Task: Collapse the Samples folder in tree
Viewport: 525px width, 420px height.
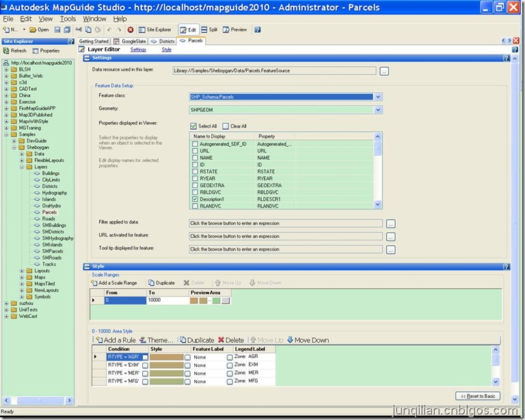Action: click(6, 135)
